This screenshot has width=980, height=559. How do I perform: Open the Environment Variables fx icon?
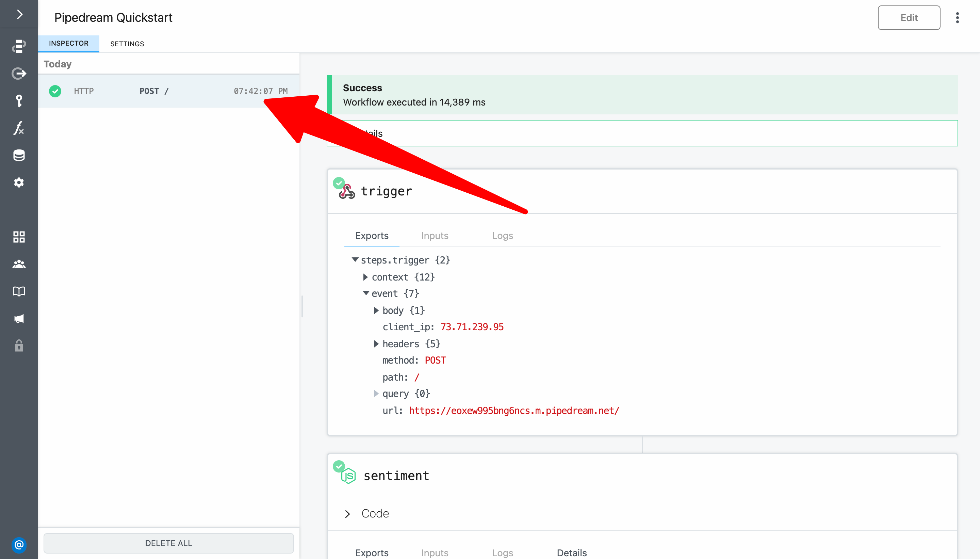pos(19,128)
